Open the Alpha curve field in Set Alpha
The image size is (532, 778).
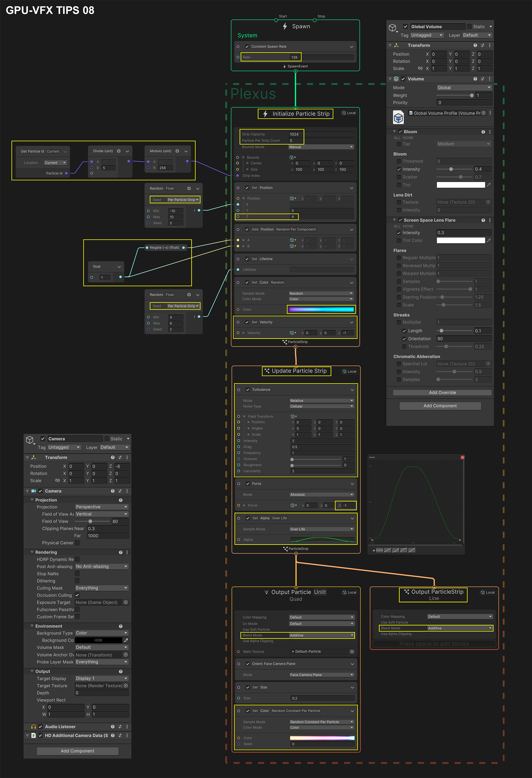pyautogui.click(x=322, y=540)
